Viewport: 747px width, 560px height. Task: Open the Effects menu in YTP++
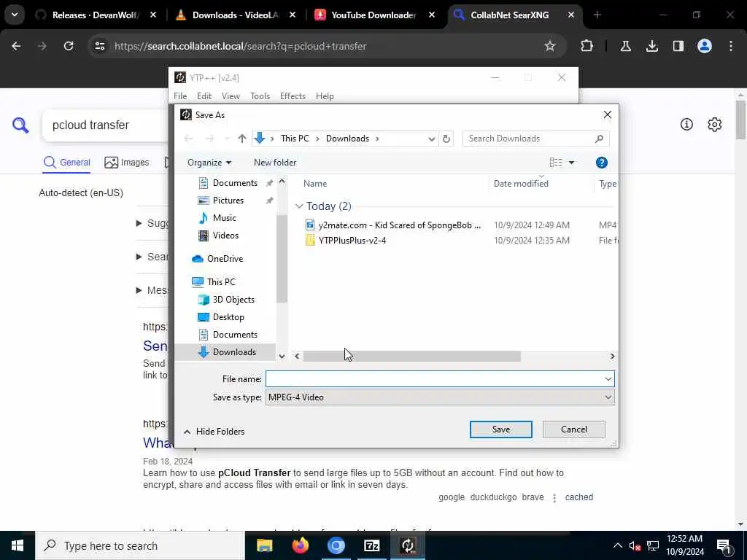pyautogui.click(x=293, y=96)
